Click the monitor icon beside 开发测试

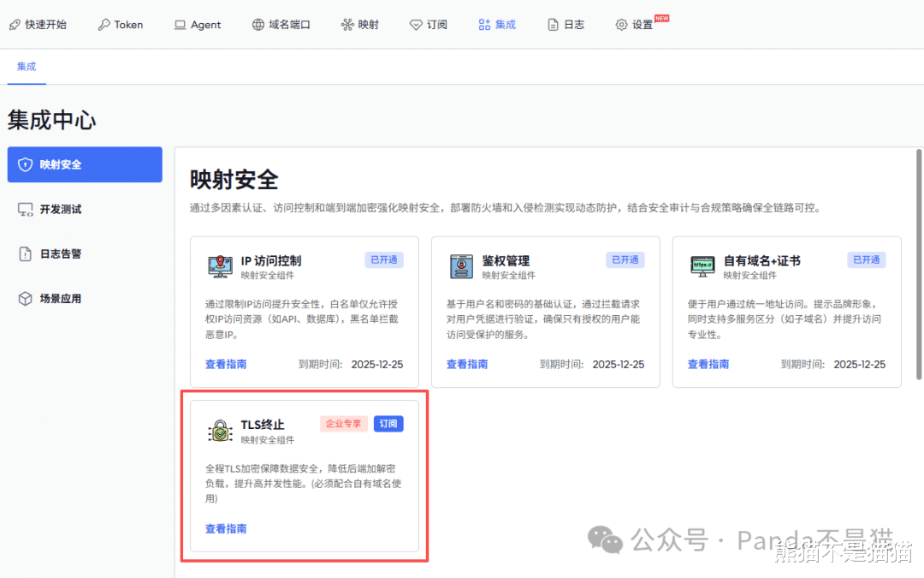pyautogui.click(x=26, y=210)
